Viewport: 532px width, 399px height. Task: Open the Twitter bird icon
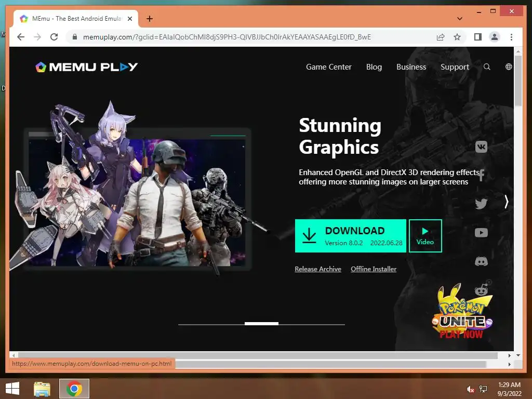pyautogui.click(x=481, y=204)
